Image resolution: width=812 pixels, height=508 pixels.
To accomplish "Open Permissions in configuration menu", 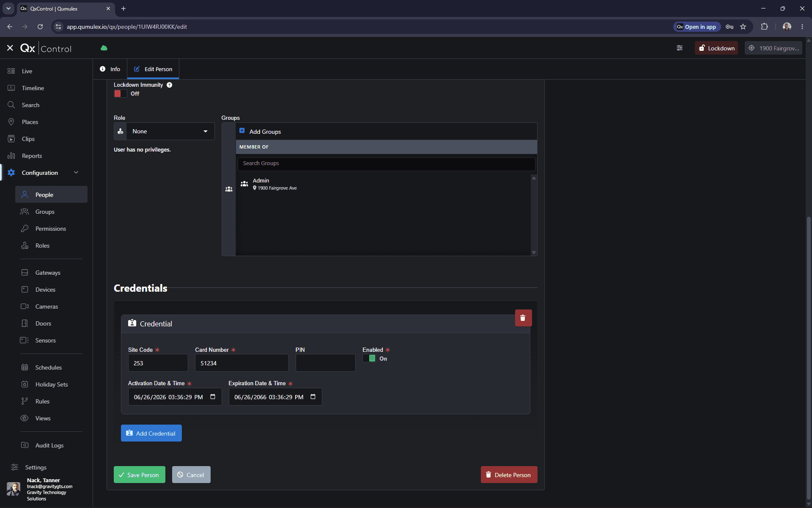I will (x=51, y=229).
